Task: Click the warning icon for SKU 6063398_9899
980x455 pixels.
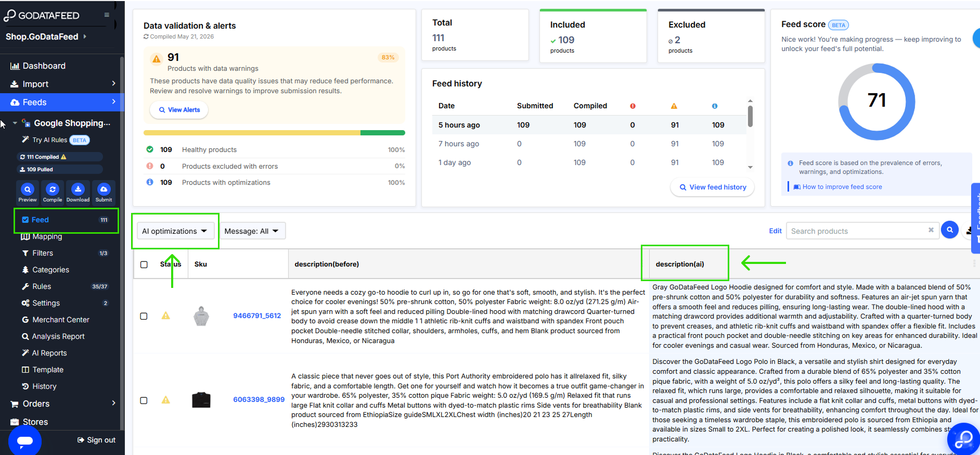Action: click(x=166, y=400)
